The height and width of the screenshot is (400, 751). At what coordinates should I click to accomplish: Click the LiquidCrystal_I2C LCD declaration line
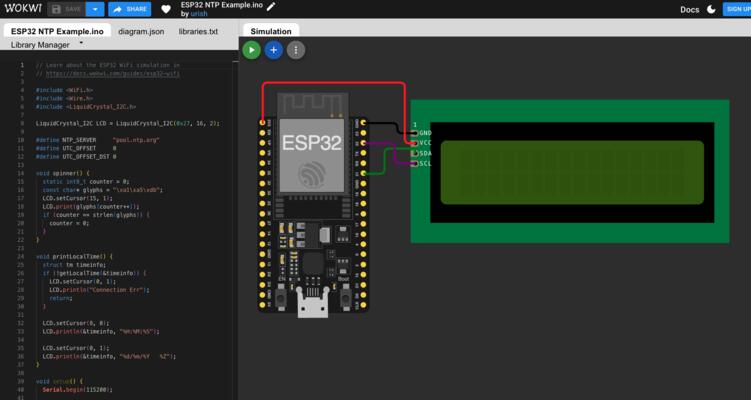127,123
